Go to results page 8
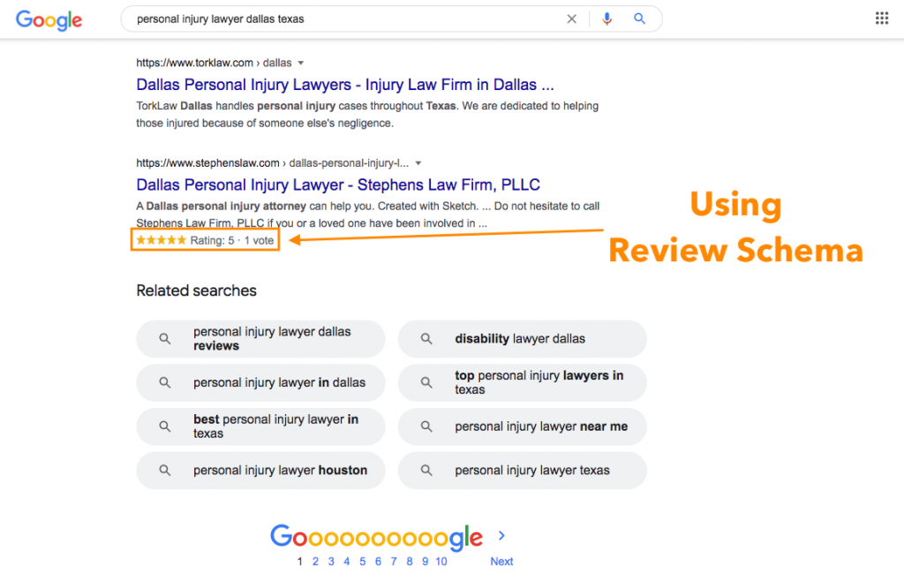The height and width of the screenshot is (588, 904). coord(410,562)
